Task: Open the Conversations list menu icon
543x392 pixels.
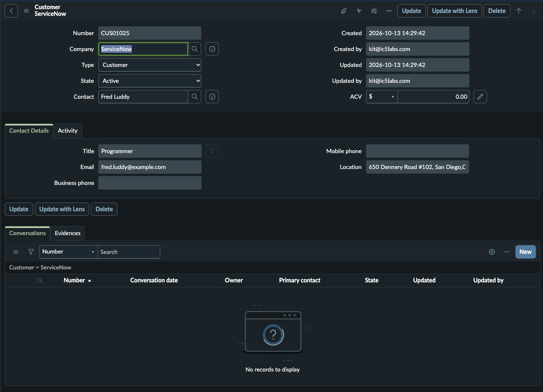Action: click(x=16, y=252)
